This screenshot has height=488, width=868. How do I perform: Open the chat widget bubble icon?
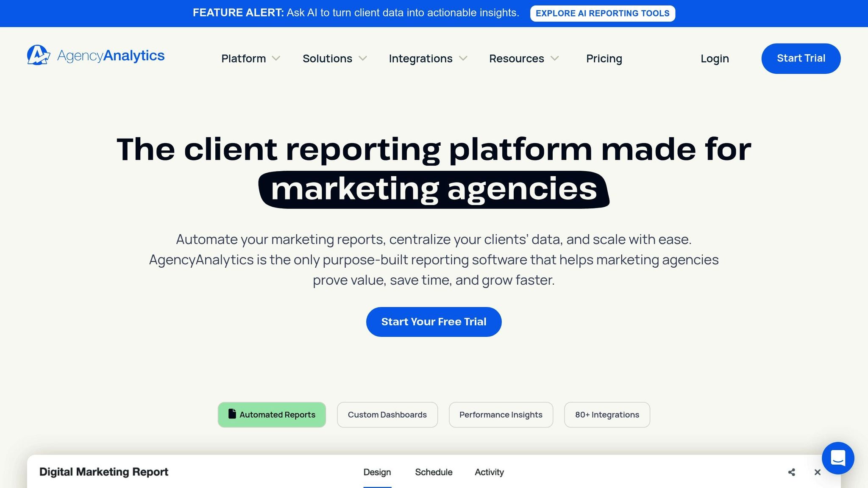(x=838, y=458)
